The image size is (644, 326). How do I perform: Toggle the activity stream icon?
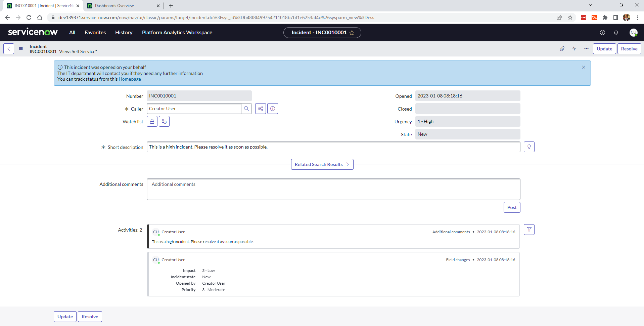[574, 49]
